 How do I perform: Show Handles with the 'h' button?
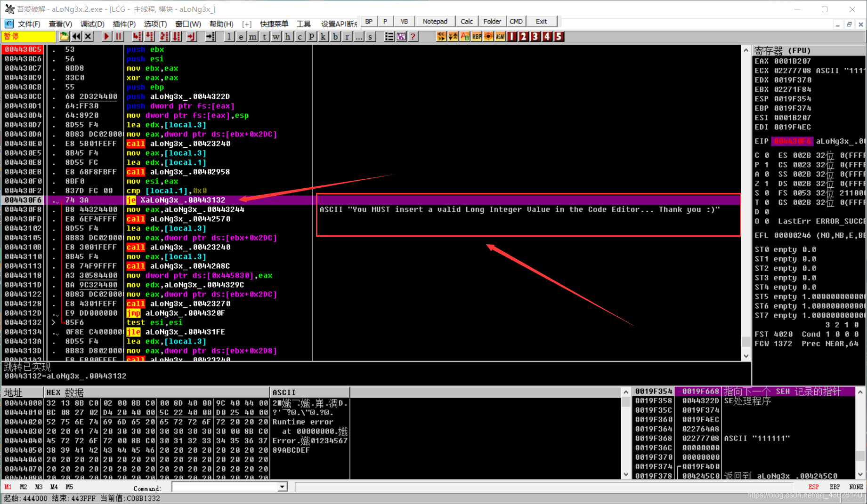[x=288, y=36]
